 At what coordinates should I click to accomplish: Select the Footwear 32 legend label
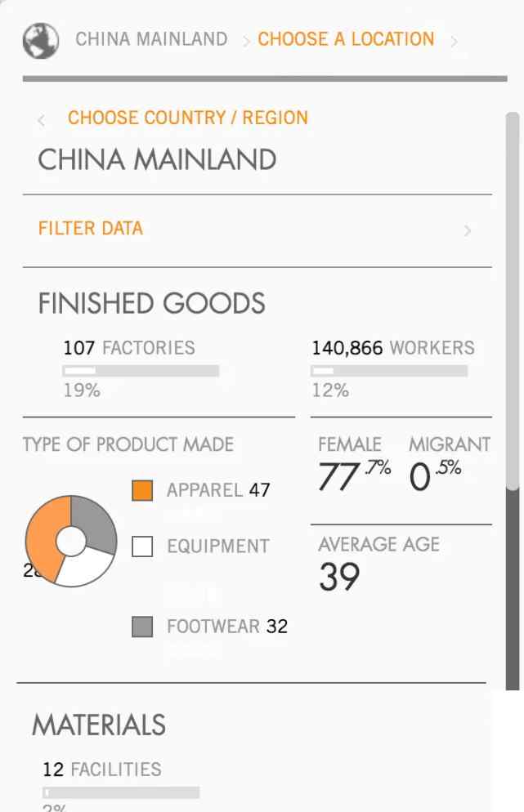227,627
